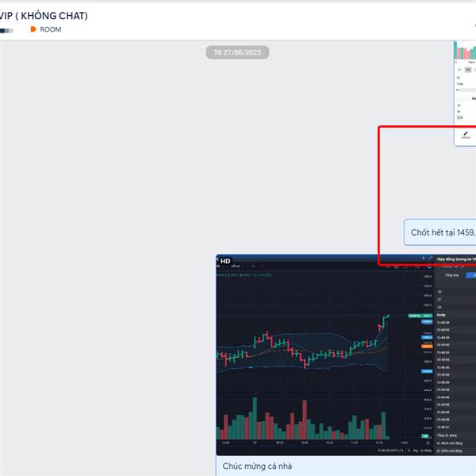
Task: Open the VIP ( KHÔNG CHAT) group title
Action: pos(44,16)
